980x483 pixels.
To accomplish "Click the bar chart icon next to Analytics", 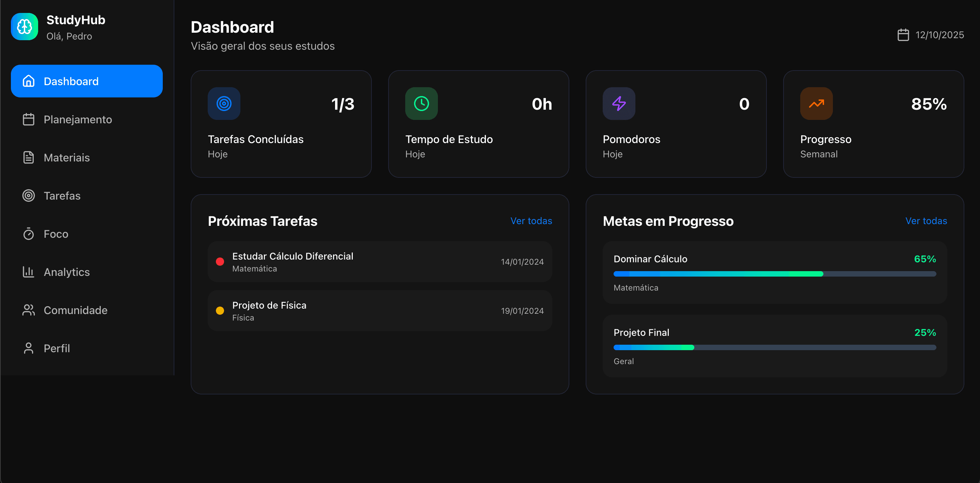I will tap(29, 272).
